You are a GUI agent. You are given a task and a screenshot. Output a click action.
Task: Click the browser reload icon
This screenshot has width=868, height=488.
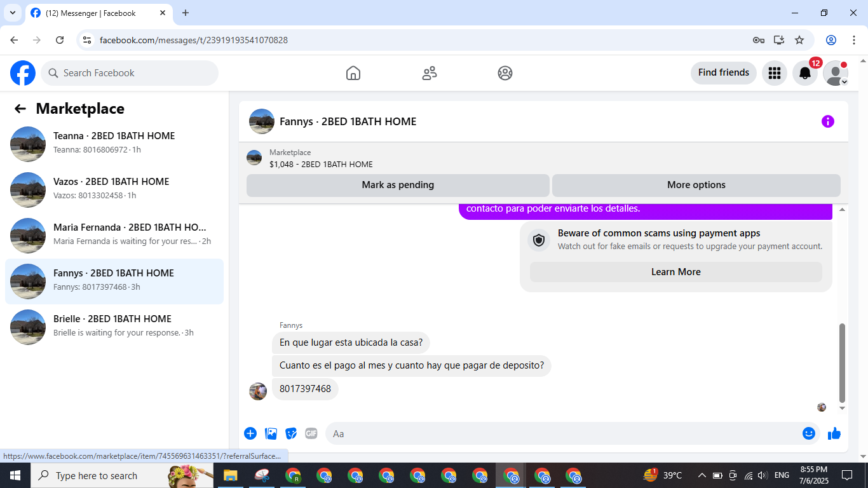pos(60,40)
